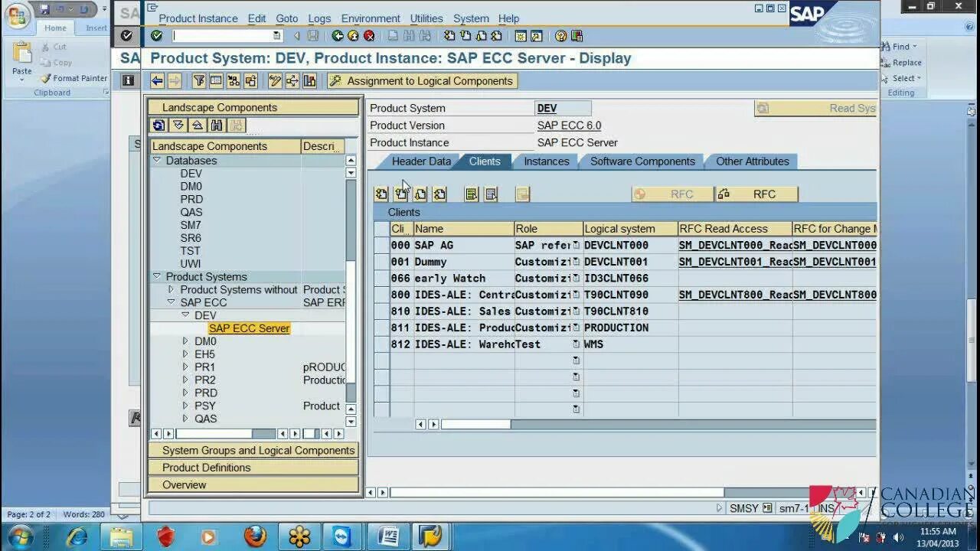Switch to the Instances tab
Screen dimensions: 980x551
click(547, 161)
